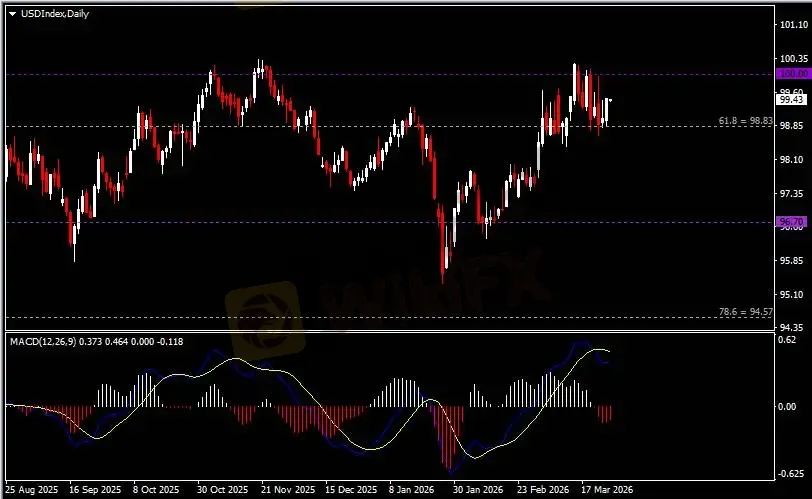Image resolution: width=812 pixels, height=499 pixels.
Task: Click the -0.625 MACD scale value
Action: [x=789, y=474]
